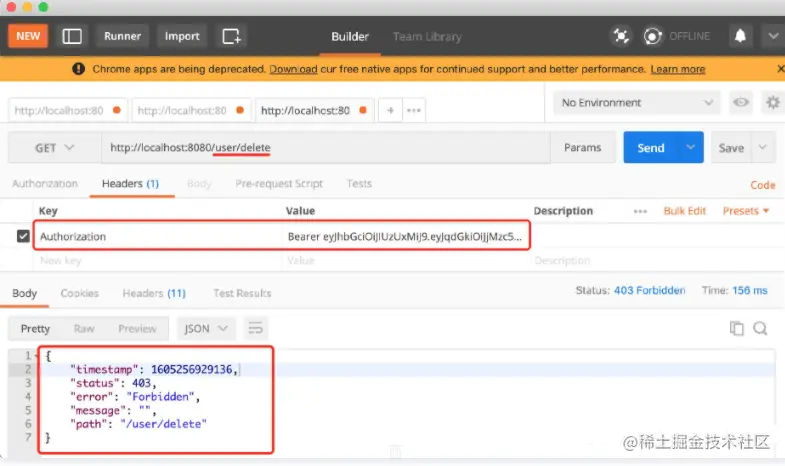Open the interceptor satellite icon
Image resolution: width=785 pixels, height=466 pixels.
tap(621, 36)
